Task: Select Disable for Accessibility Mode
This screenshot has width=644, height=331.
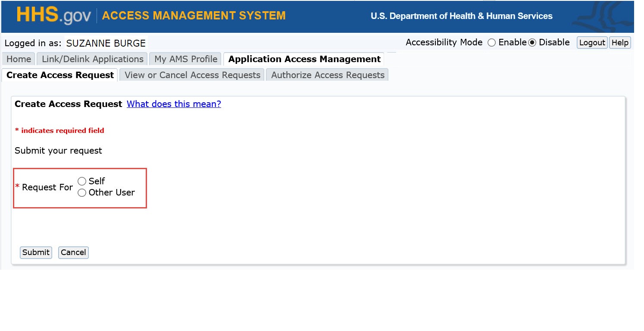Action: (532, 43)
